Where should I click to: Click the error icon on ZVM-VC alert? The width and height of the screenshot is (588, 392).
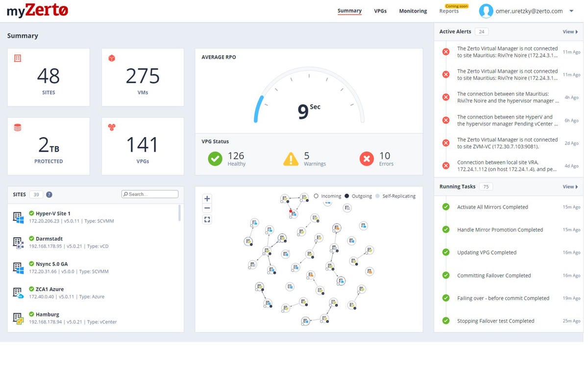[x=446, y=143]
